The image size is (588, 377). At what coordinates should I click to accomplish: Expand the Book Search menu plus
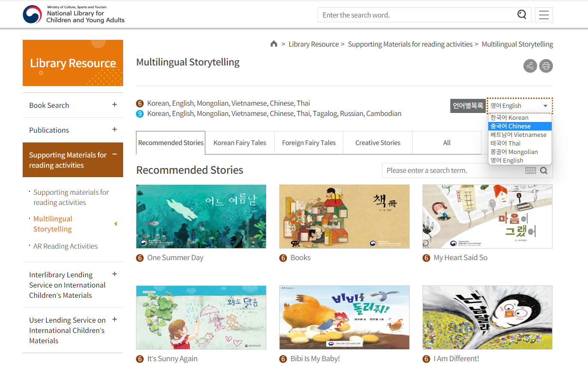[x=115, y=104]
